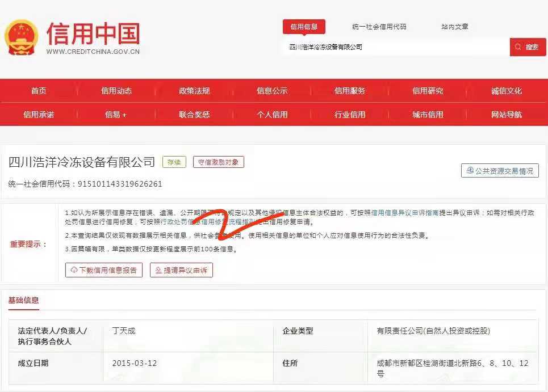The height and width of the screenshot is (392, 548).
Task: Open the 政策法规 menu item
Action: 194,91
